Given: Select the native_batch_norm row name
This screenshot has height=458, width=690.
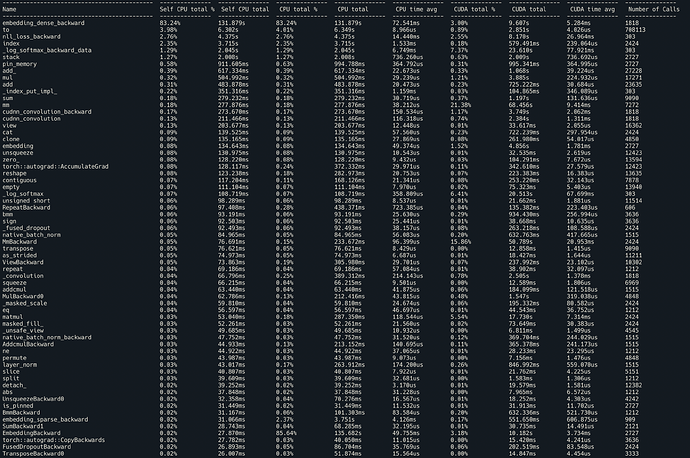Looking at the screenshot, I should point(32,235).
